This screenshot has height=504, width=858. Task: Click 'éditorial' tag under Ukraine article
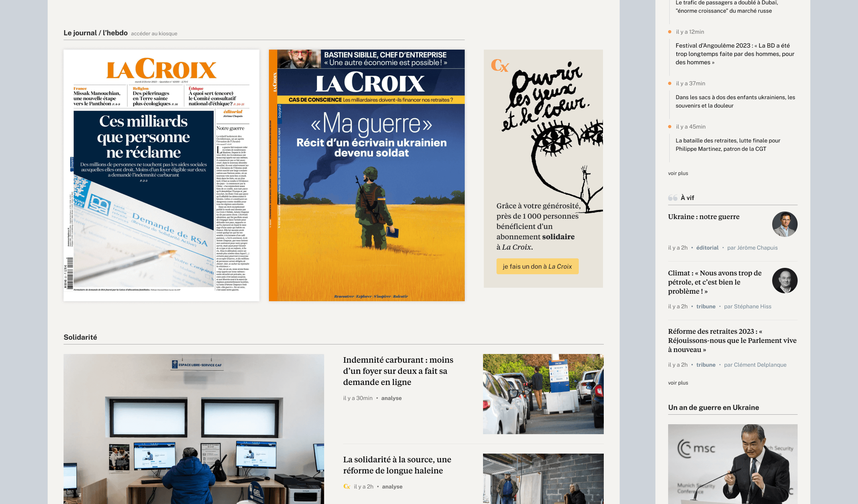tap(707, 248)
